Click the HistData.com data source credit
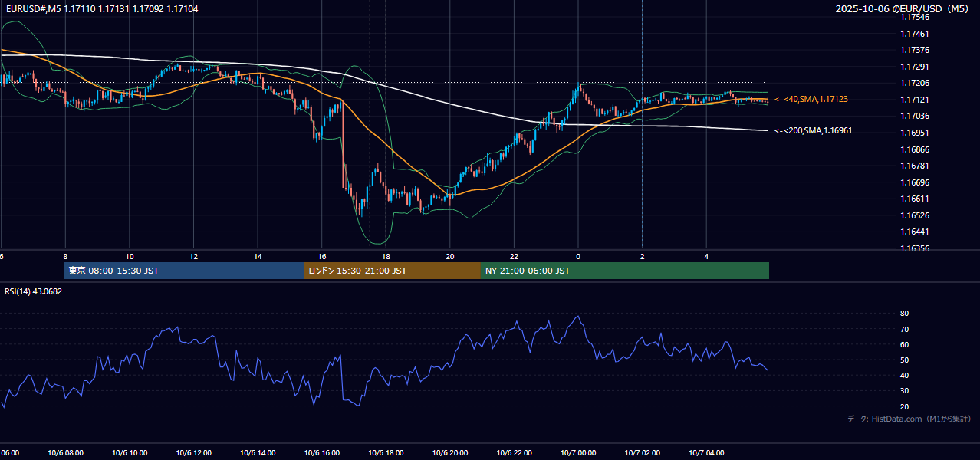 click(x=909, y=419)
